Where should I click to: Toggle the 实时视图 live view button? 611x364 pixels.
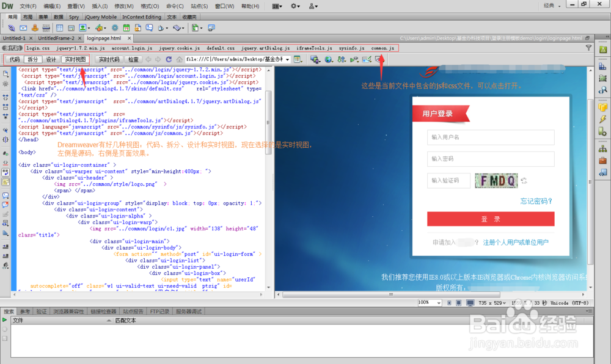click(75, 59)
